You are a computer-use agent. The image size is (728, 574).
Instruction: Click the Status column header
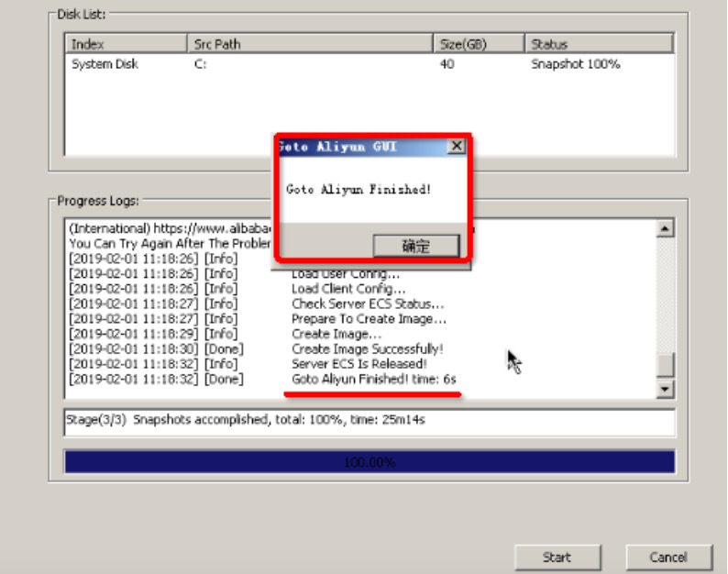pos(599,44)
